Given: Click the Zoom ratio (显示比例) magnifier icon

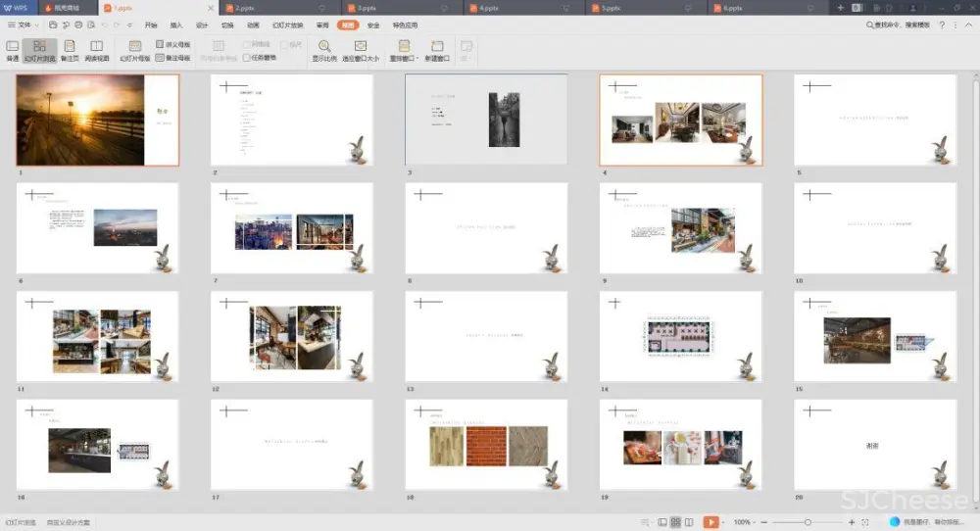Looking at the screenshot, I should pos(323,50).
